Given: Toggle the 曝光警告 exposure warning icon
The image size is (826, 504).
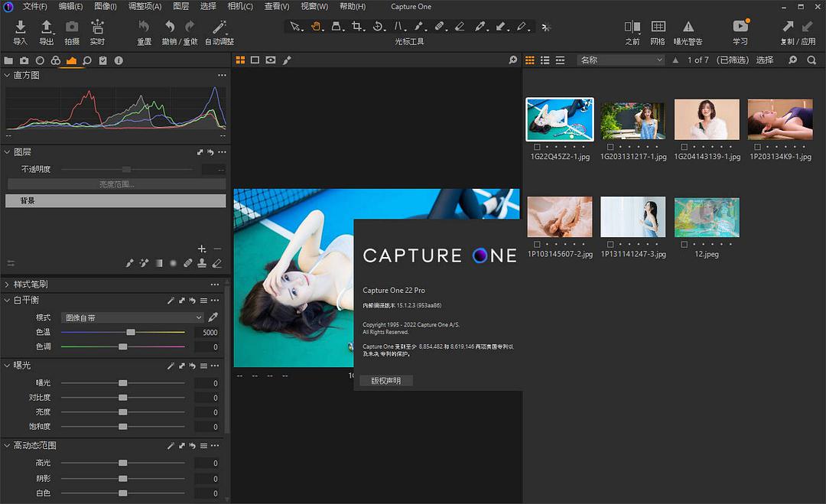Looking at the screenshot, I should coord(688,27).
